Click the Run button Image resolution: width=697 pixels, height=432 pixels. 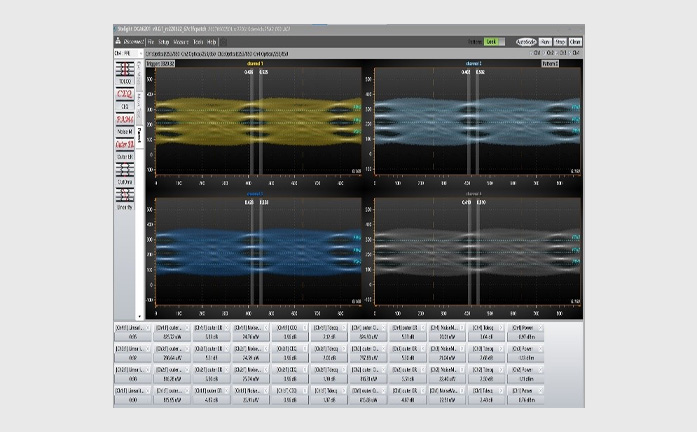545,42
